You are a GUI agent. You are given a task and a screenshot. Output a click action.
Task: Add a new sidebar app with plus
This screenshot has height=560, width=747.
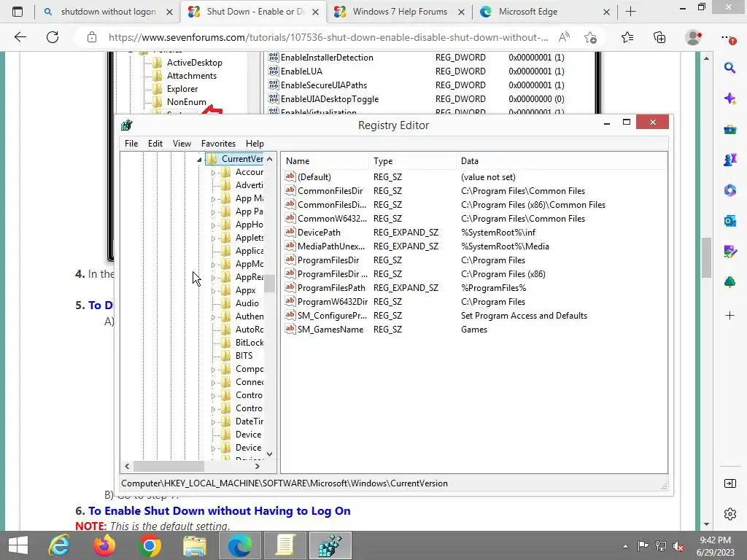click(x=729, y=315)
